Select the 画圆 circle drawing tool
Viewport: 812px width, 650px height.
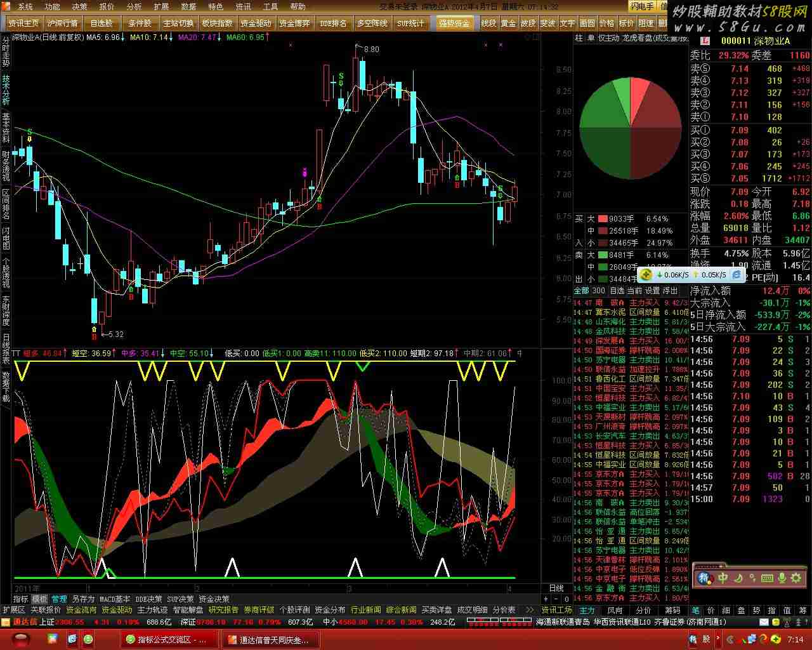(587, 23)
